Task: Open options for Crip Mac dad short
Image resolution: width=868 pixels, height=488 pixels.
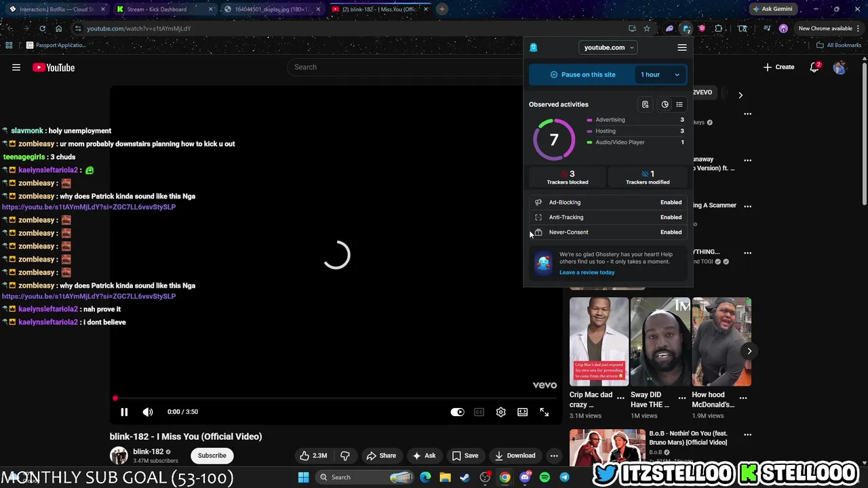Action: (620, 398)
